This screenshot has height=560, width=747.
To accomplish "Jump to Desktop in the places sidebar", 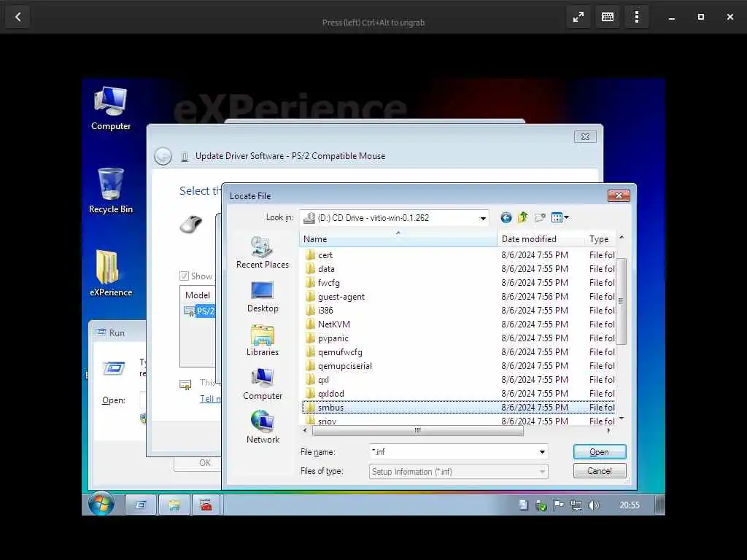I will click(263, 297).
